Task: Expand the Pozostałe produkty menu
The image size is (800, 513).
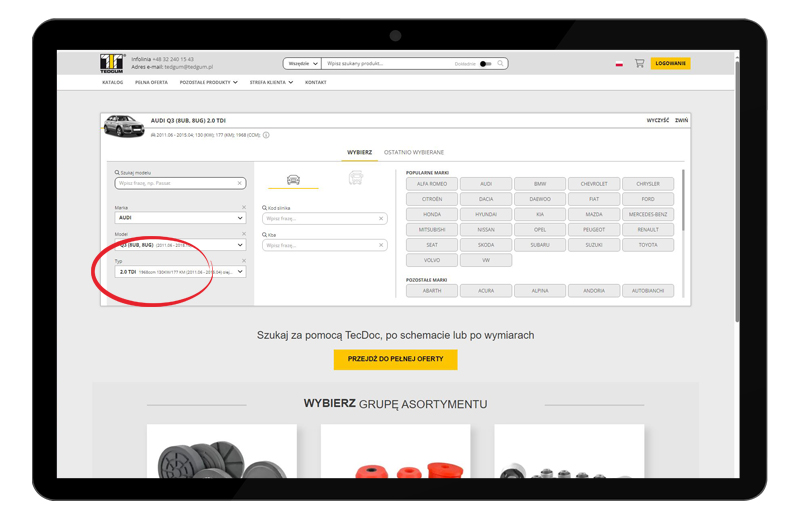Action: [209, 82]
